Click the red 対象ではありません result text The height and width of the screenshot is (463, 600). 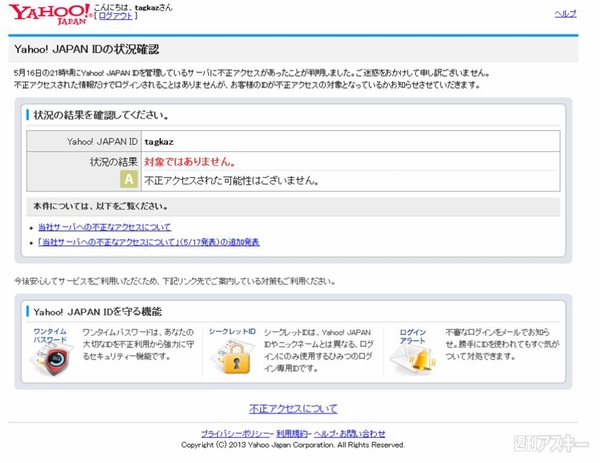(x=189, y=161)
